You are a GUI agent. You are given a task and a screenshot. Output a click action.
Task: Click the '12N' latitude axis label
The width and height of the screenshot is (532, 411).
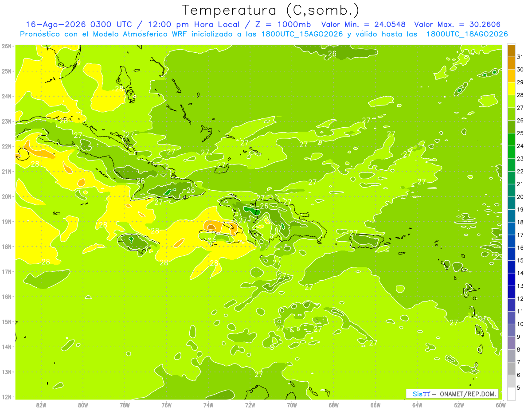coord(6,397)
